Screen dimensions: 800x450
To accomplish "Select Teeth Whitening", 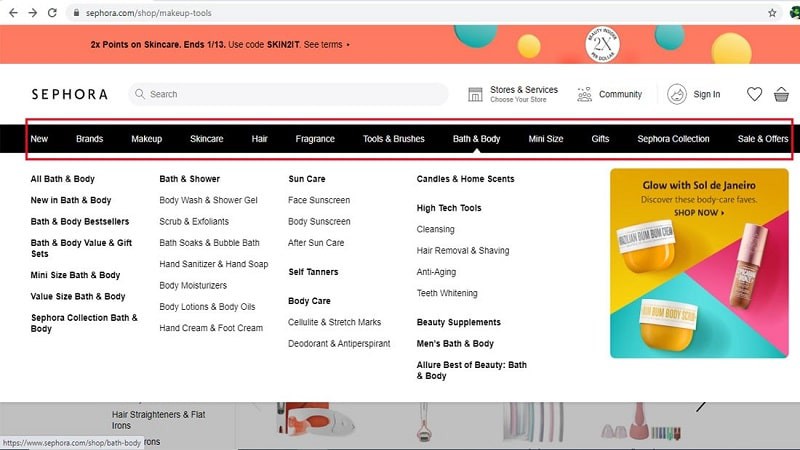I will coord(447,293).
